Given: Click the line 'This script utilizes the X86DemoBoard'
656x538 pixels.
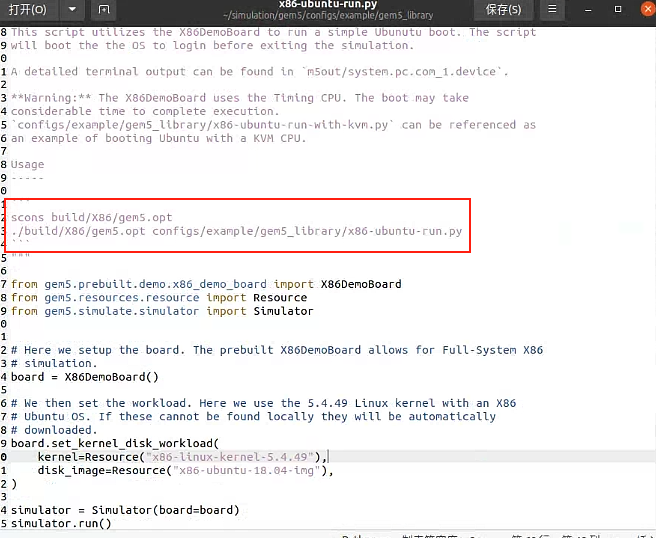Looking at the screenshot, I should 273,32.
